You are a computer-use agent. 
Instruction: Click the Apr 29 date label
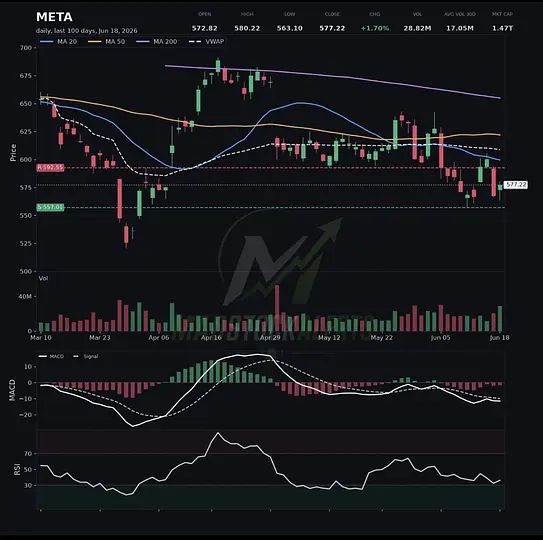270,337
